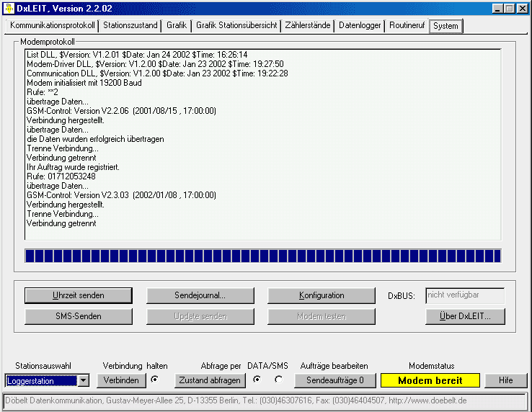
Task: Click the yellow Modem bereit status
Action: pos(430,380)
